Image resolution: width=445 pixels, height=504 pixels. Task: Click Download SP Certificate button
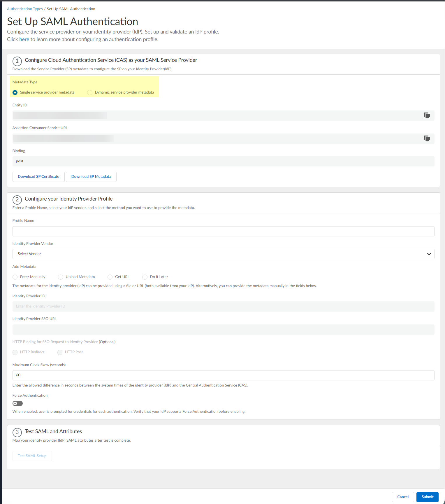[38, 177]
